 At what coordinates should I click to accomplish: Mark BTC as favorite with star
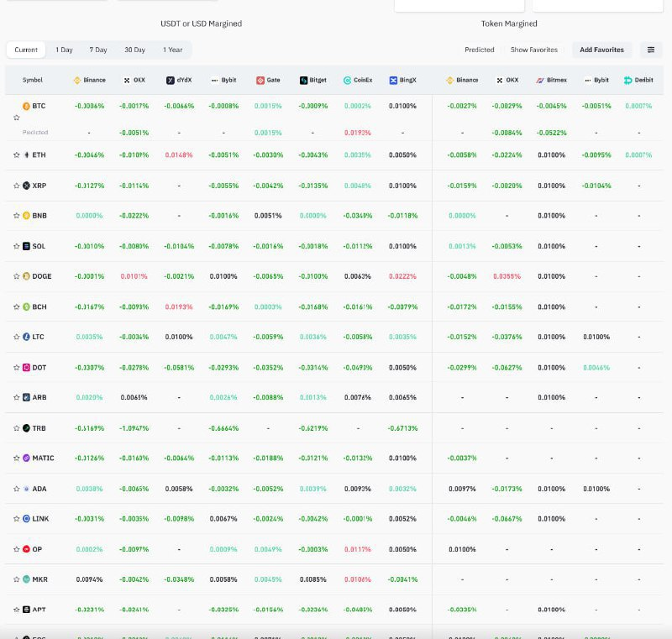coord(16,118)
